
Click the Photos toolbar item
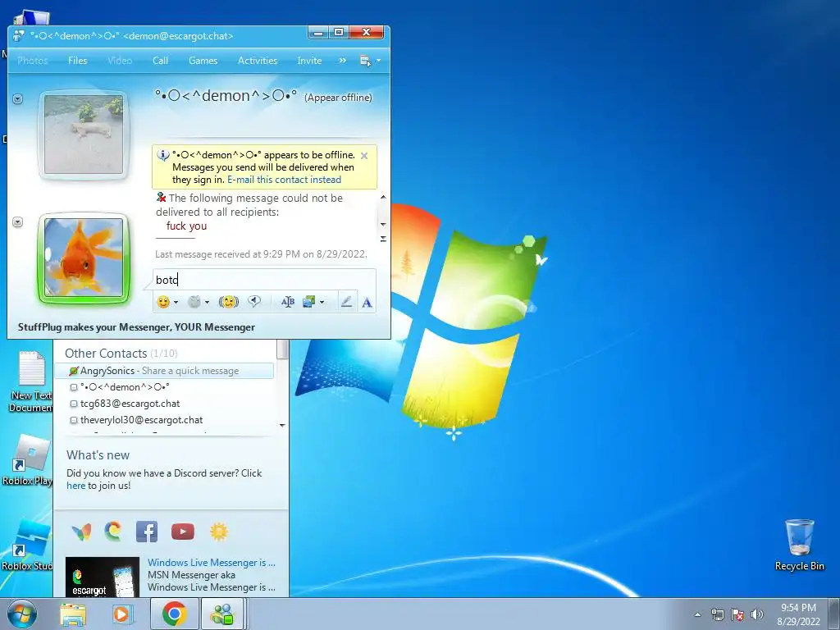(x=32, y=61)
